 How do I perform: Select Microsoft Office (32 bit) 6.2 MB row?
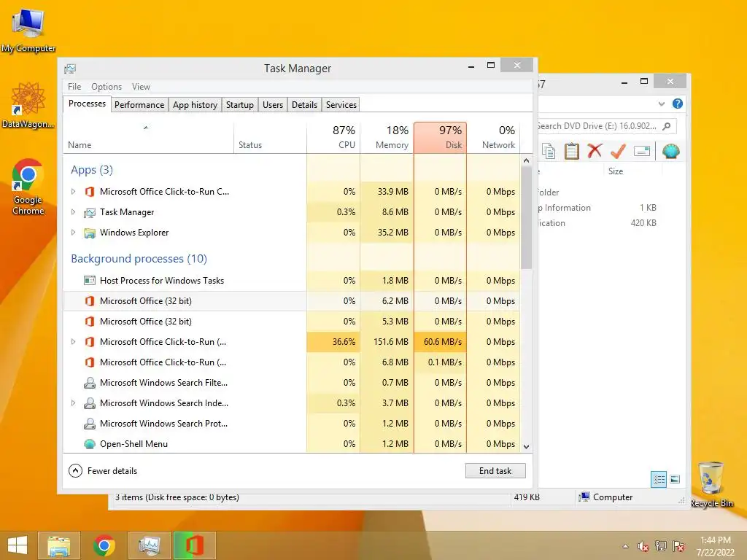click(292, 301)
